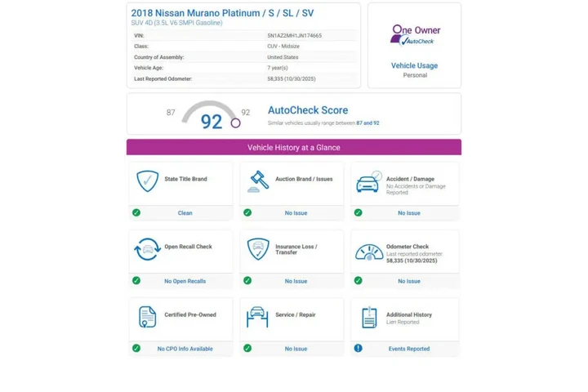Click the Accident / Damage car icon
The width and height of the screenshot is (588, 392).
click(369, 182)
